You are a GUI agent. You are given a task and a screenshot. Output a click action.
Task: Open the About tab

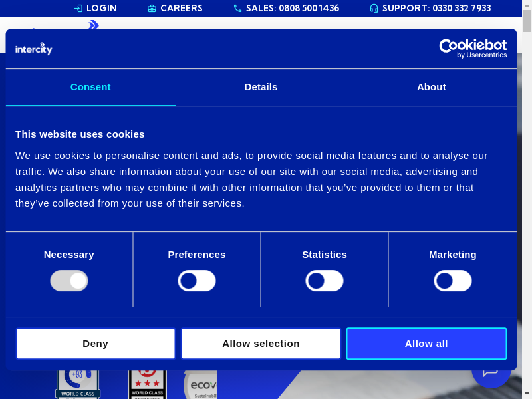(x=432, y=87)
